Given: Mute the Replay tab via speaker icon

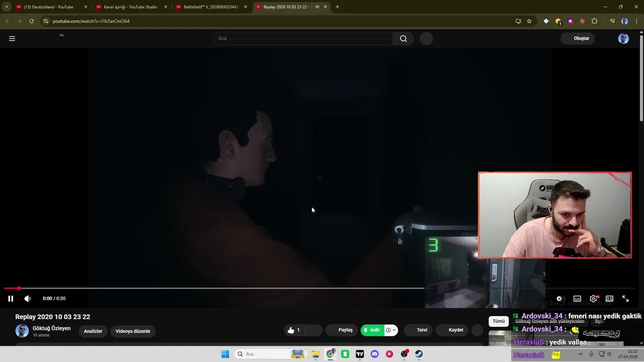Looking at the screenshot, I should (317, 7).
